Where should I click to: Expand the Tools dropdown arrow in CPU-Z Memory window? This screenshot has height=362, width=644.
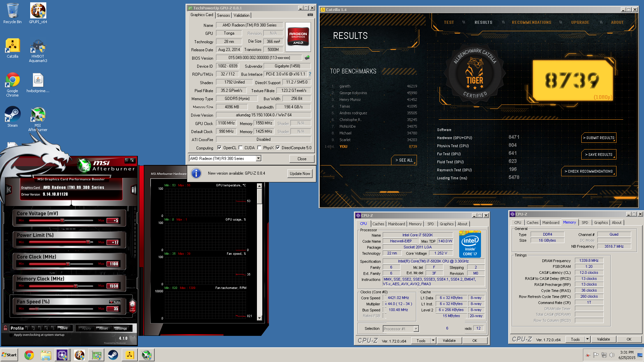(x=587, y=339)
